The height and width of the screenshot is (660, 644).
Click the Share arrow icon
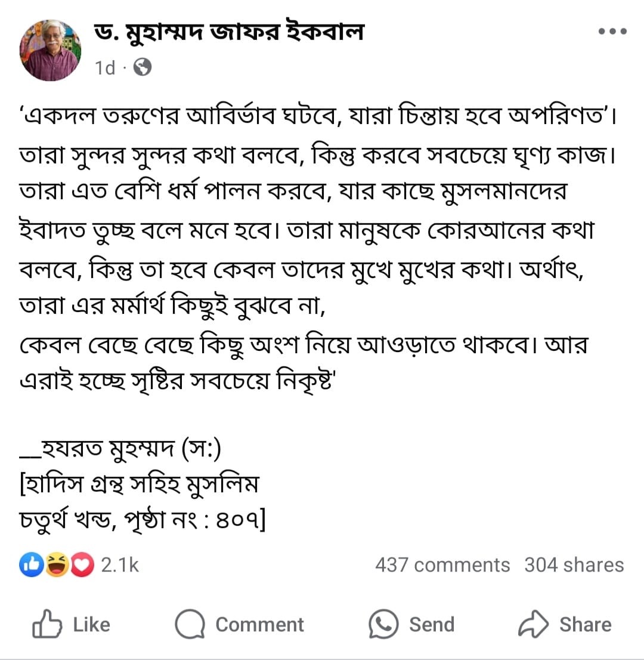click(533, 624)
